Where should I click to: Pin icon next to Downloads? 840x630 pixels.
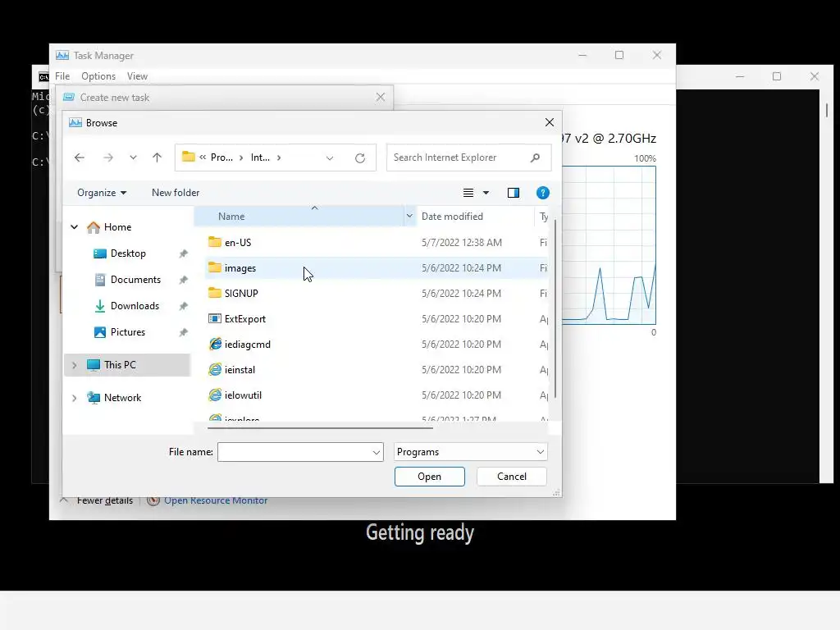(183, 306)
